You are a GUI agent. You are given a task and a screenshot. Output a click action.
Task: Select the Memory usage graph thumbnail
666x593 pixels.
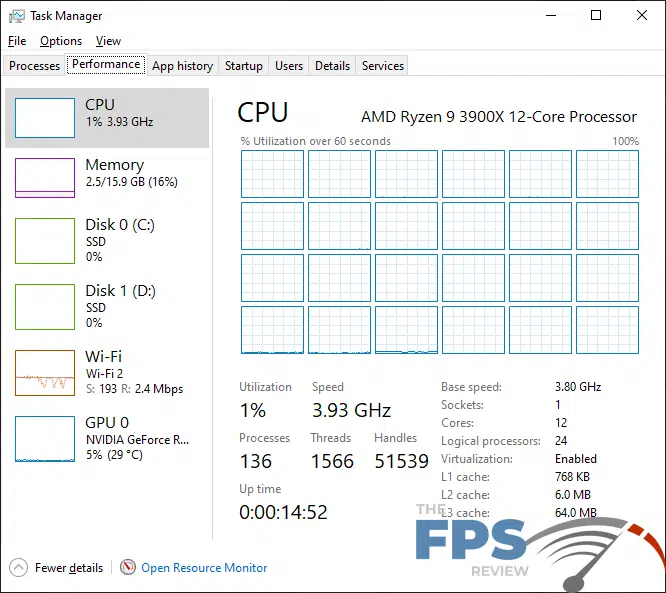45,178
